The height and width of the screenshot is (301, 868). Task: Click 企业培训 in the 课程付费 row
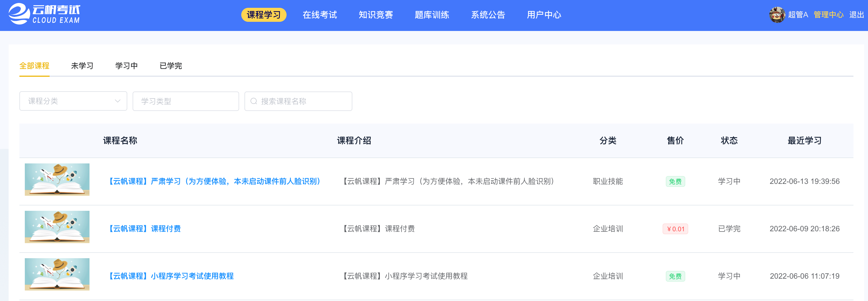(x=608, y=229)
